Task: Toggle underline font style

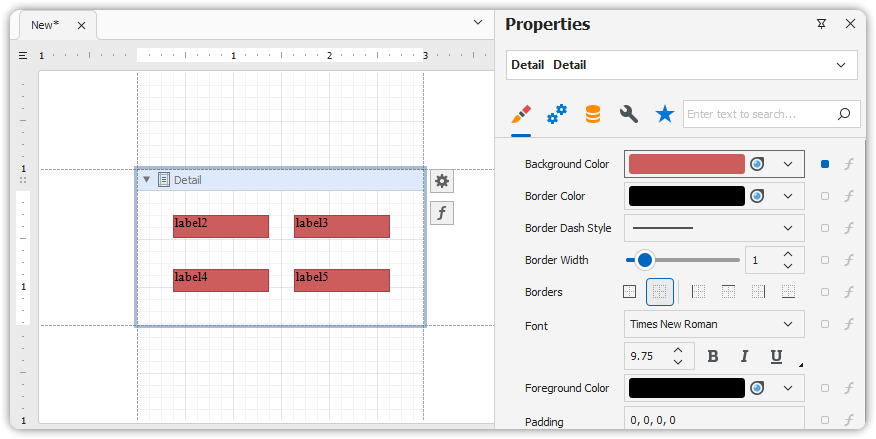Action: click(776, 356)
